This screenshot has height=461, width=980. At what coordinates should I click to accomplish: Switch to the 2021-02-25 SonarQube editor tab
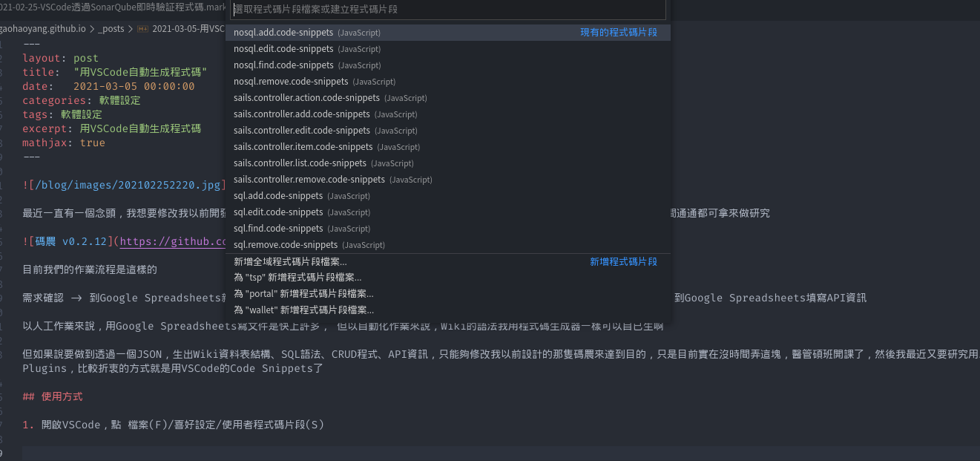click(x=111, y=7)
